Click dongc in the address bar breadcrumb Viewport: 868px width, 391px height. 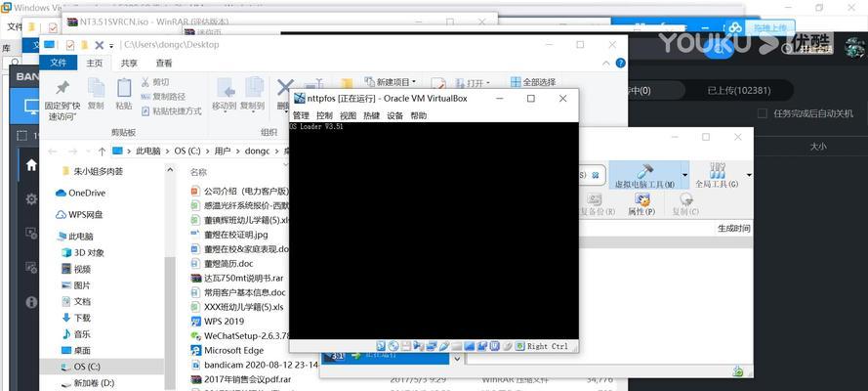257,151
